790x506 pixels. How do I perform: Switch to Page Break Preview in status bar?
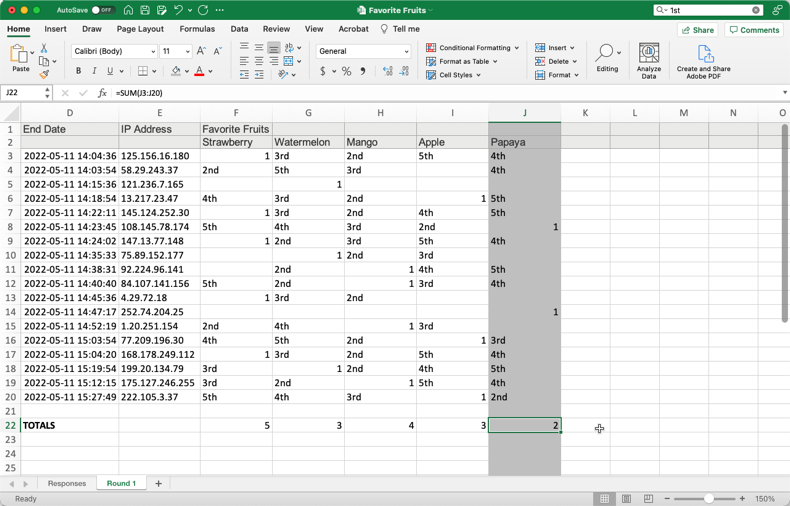click(648, 498)
